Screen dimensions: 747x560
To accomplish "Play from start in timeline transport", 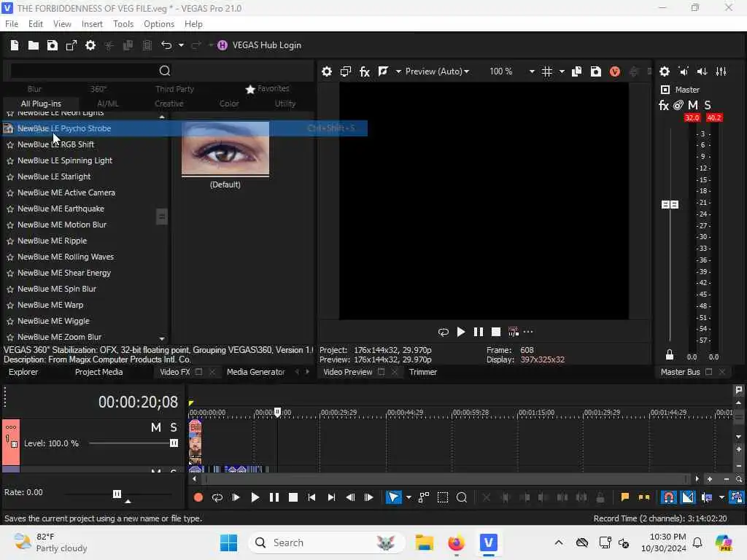I will coord(236,497).
